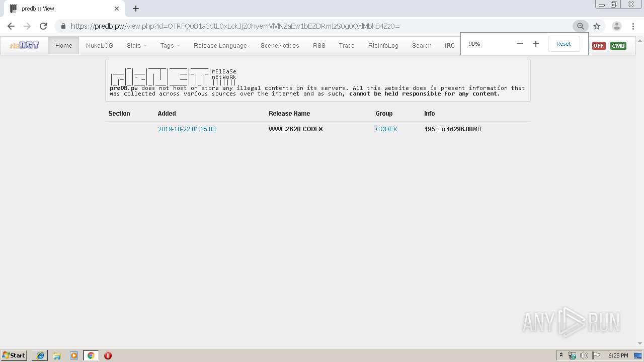This screenshot has height=362, width=644.
Task: Open the CODEX group link
Action: click(x=386, y=129)
